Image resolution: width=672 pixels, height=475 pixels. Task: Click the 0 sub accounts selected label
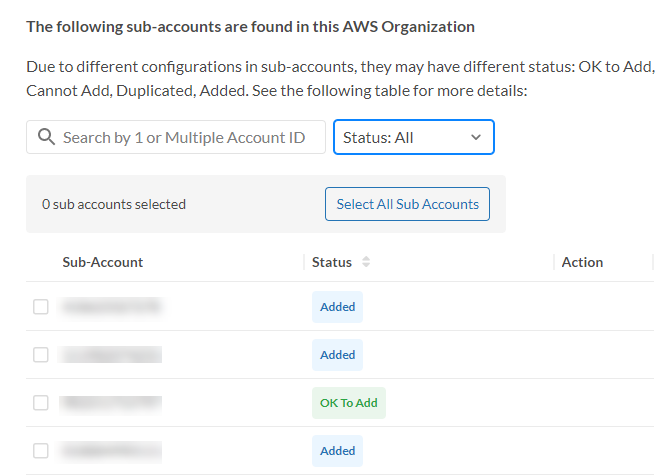(x=114, y=204)
